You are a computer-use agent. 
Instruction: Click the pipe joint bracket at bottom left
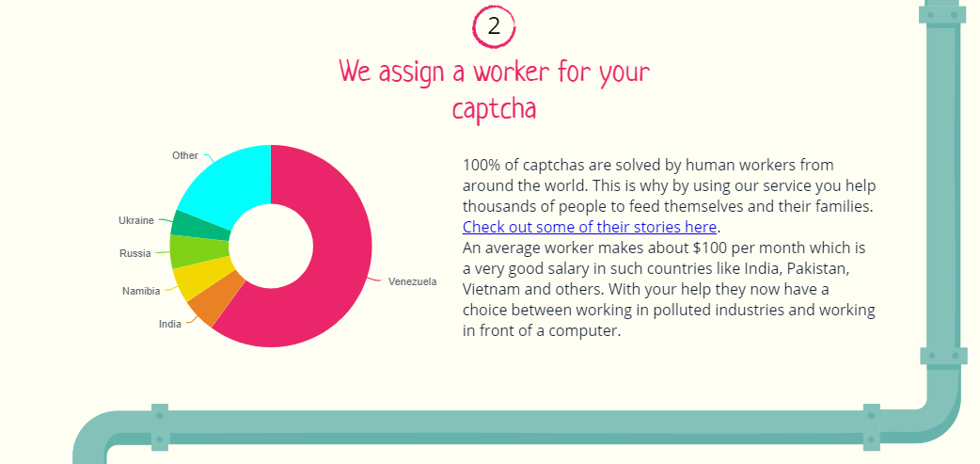pyautogui.click(x=160, y=426)
